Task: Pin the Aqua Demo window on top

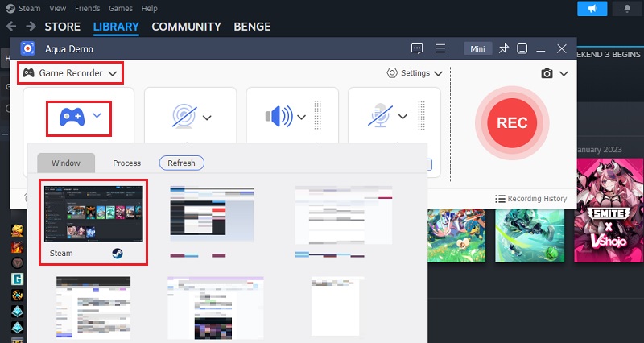Action: pos(504,48)
